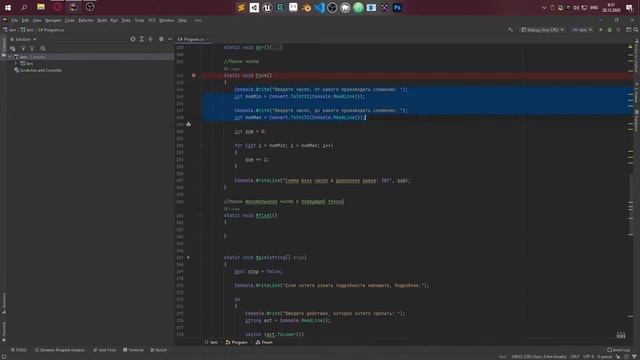Click the taskbar search magnifier
This screenshot has height=360, width=640.
(24, 7)
